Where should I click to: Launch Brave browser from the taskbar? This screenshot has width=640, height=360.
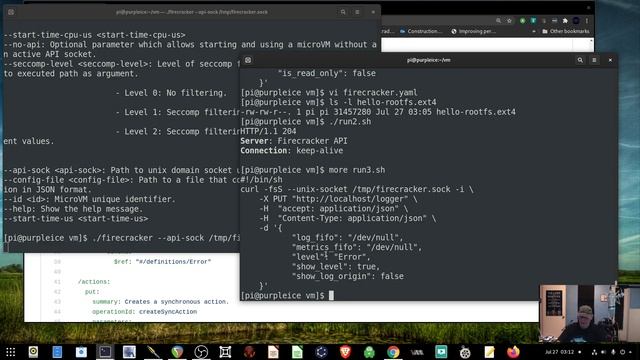[x=345, y=352]
